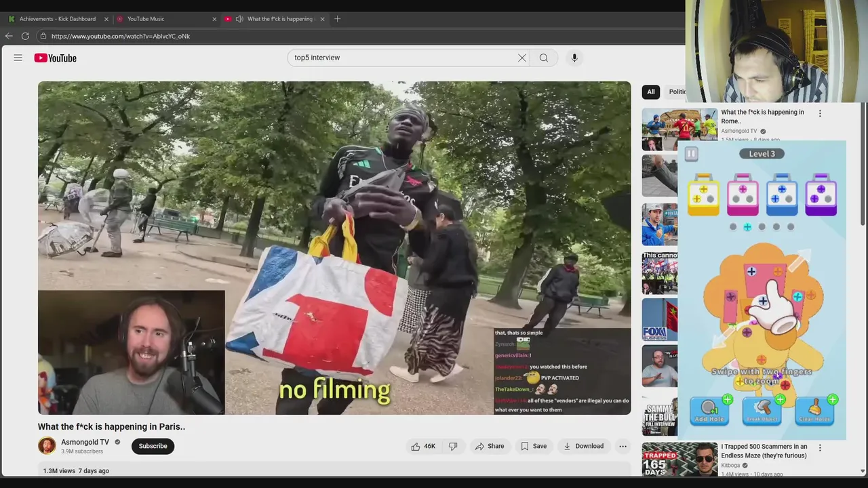Image resolution: width=868 pixels, height=488 pixels.
Task: Switch to YouTube Music tab
Action: (x=146, y=19)
